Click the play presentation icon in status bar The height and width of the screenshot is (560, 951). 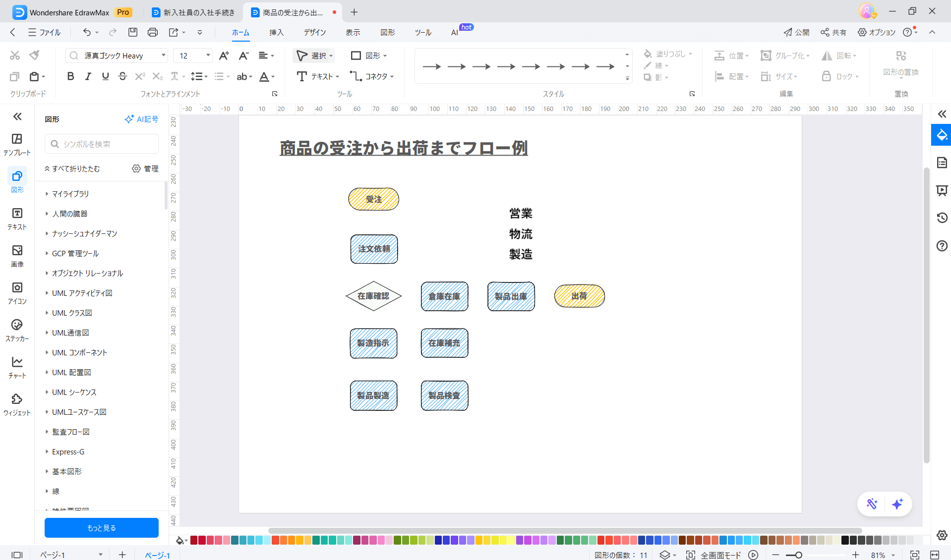[x=753, y=555]
